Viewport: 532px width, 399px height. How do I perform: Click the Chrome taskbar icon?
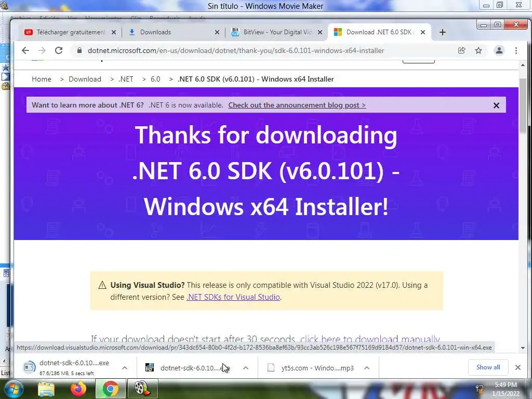tap(111, 389)
